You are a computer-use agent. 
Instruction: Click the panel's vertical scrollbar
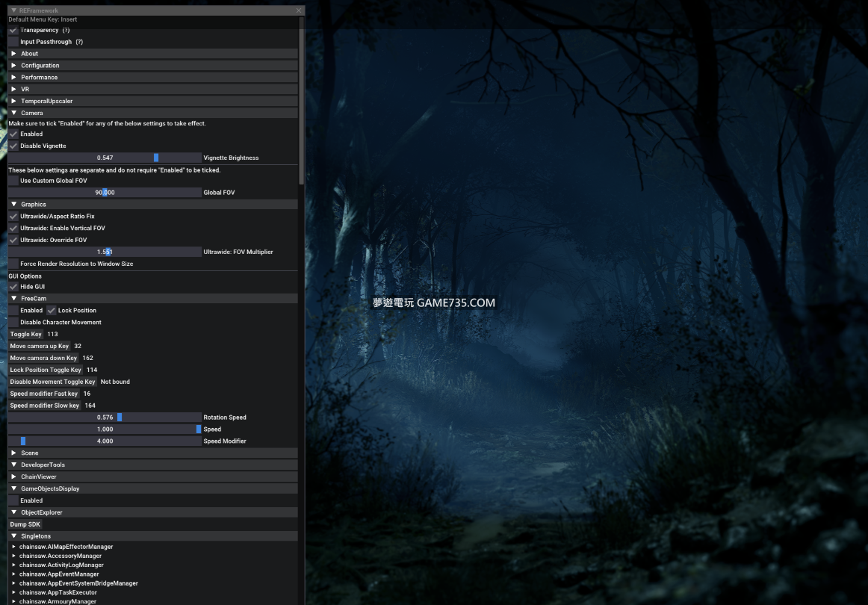pos(301,105)
